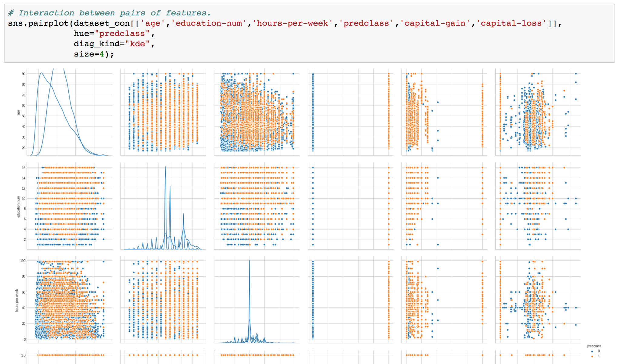Open education-num versus predclass plot, second row
Viewport: 620px width, 364px height.
pyautogui.click(x=351, y=206)
